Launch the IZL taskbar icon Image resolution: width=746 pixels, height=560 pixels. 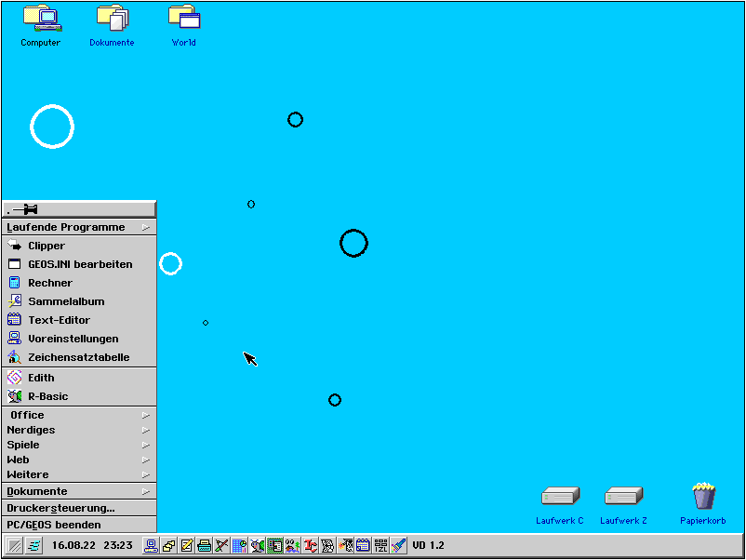[380, 545]
